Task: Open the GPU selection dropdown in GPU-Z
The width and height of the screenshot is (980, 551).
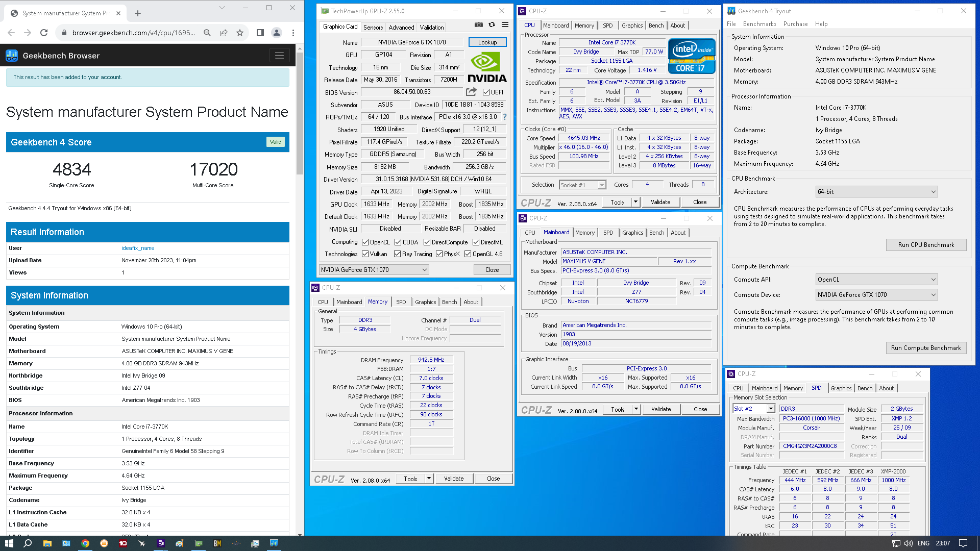Action: coord(374,270)
